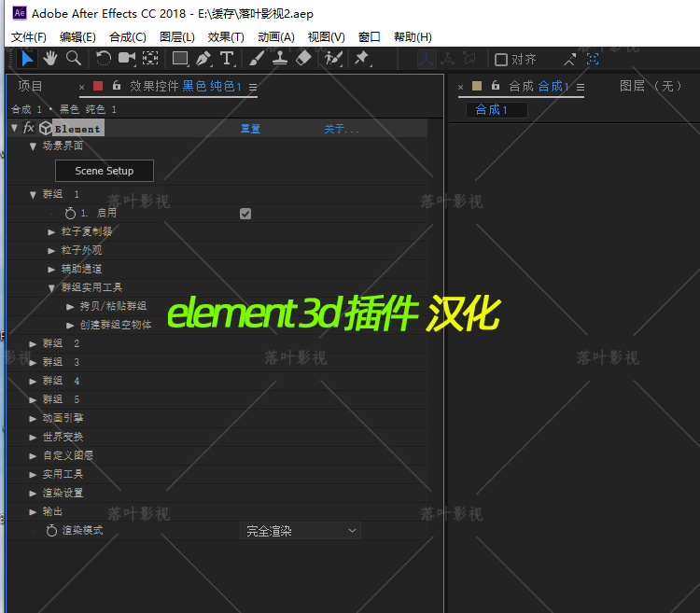
Task: Expand 渲染设置 section
Action: coord(33,494)
